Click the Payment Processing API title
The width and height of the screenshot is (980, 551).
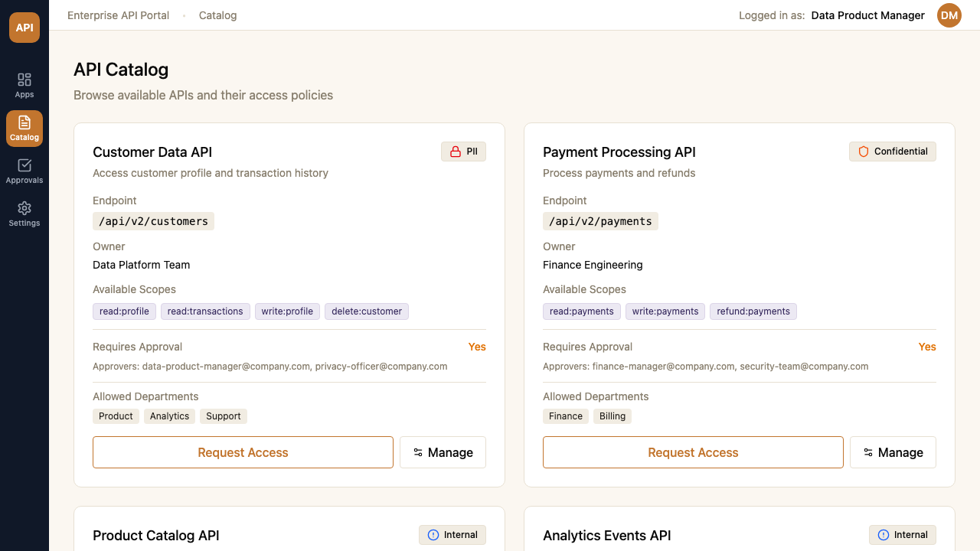click(x=619, y=152)
